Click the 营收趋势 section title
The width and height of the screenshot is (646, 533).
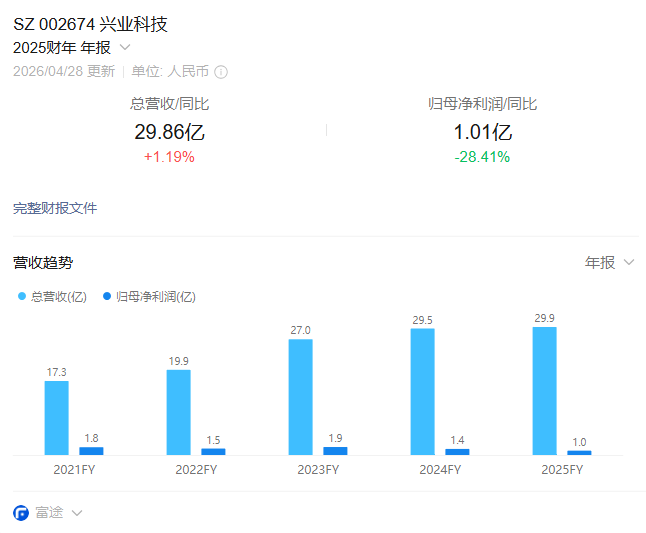coord(43,262)
